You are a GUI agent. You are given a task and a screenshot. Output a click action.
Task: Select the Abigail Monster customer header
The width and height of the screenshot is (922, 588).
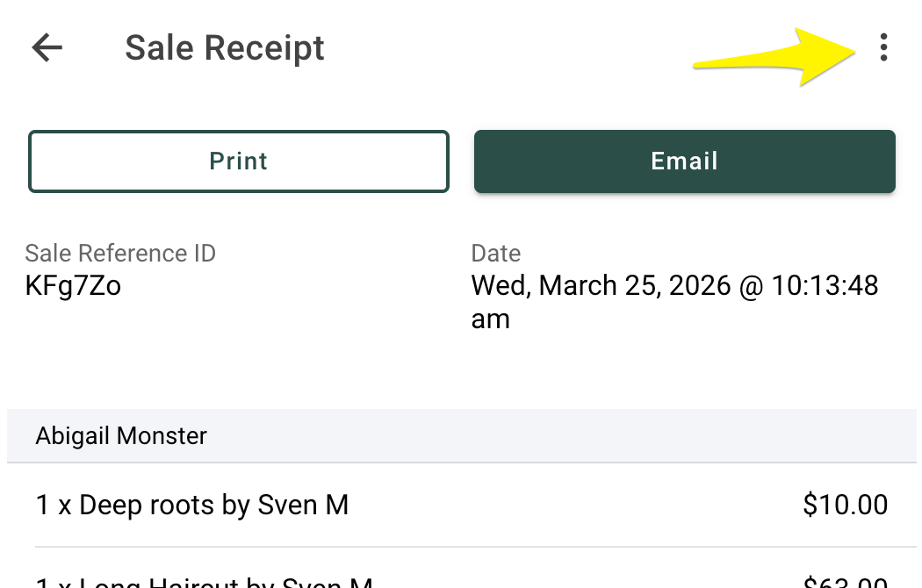[x=121, y=435]
